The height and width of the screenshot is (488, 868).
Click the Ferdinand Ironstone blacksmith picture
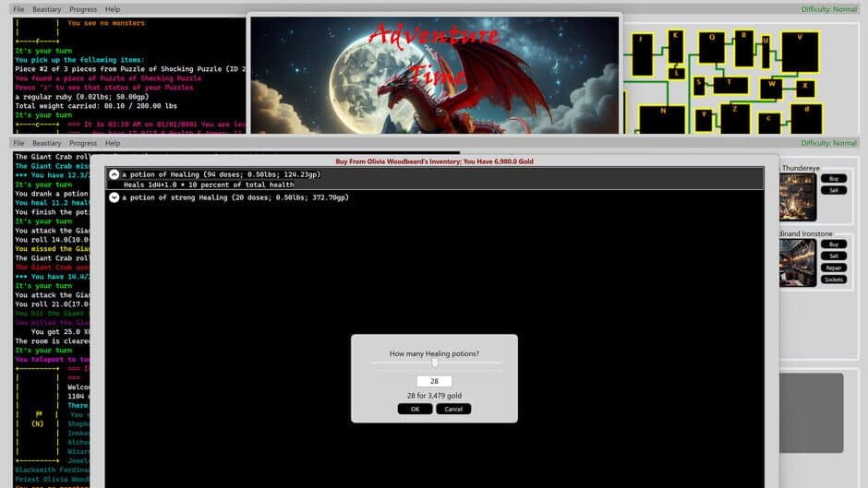798,263
